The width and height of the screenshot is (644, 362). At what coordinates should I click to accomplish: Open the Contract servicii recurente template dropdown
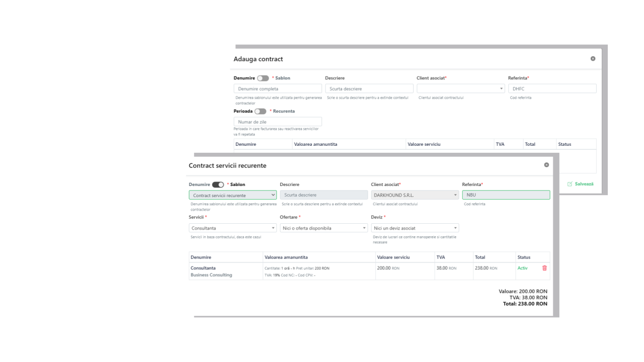point(232,195)
